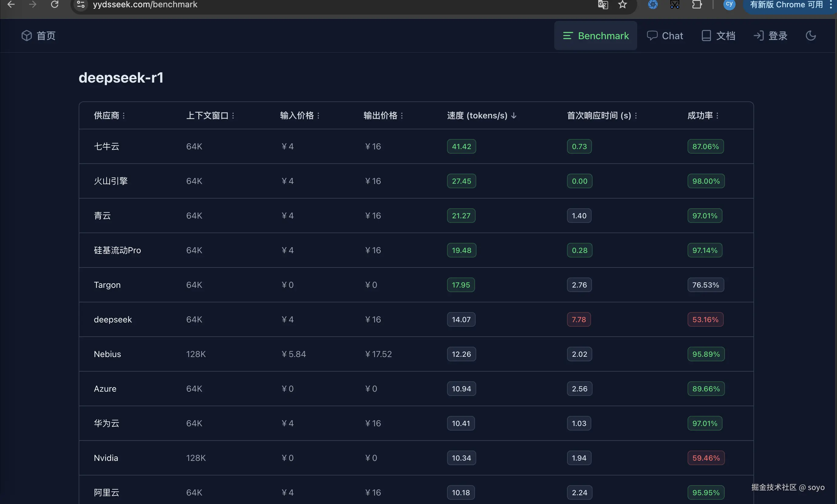The height and width of the screenshot is (504, 837).
Task: Click the blue swirl extension icon
Action: click(x=653, y=5)
